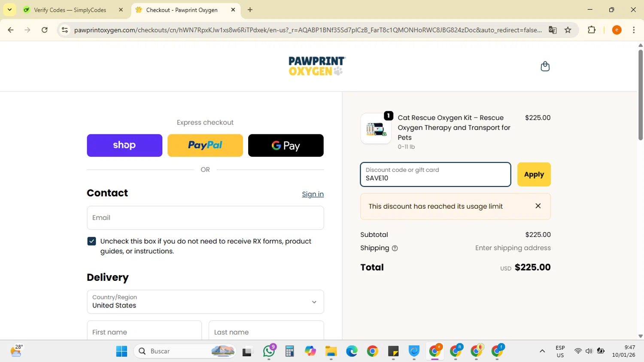Open the Chrome three-dot menu
644x362 pixels.
(634, 30)
